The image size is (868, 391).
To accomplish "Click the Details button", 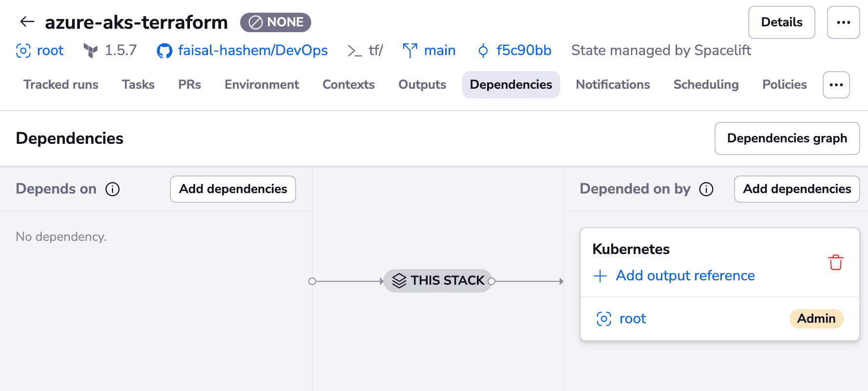I will [782, 22].
